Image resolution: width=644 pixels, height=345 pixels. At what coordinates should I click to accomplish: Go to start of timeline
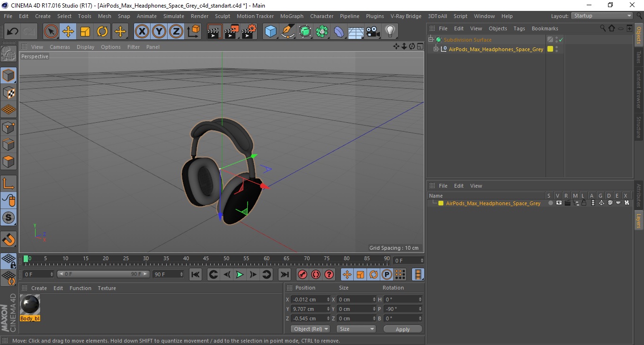point(196,274)
